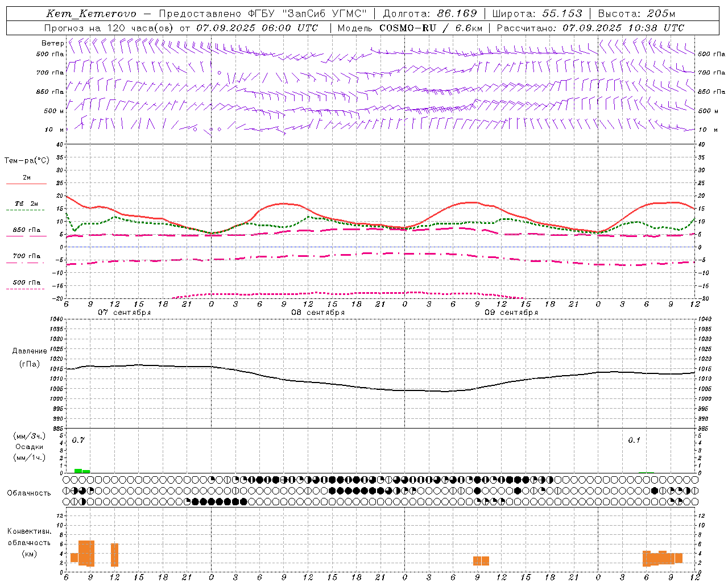Click the Широта: 55.153 value
728x582 pixels.
coord(537,14)
